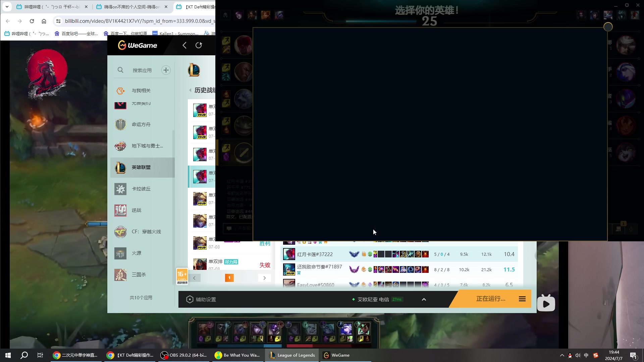This screenshot has width=644, height=362.
Task: Refresh the WeGame page
Action: coord(199,45)
